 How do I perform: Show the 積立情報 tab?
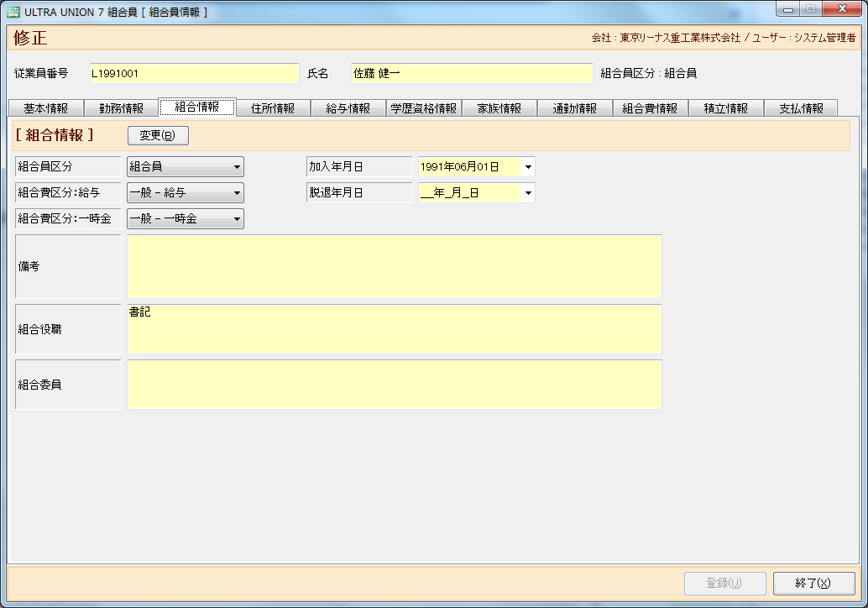point(725,108)
